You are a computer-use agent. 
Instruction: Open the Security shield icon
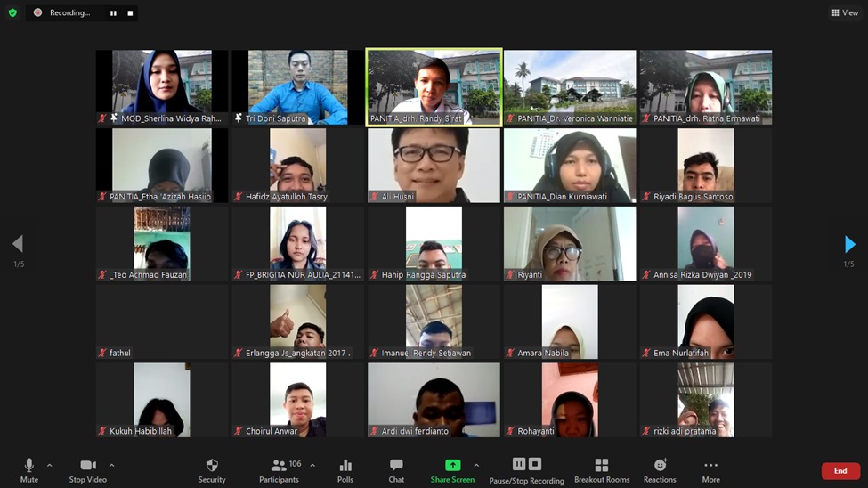pos(212,466)
